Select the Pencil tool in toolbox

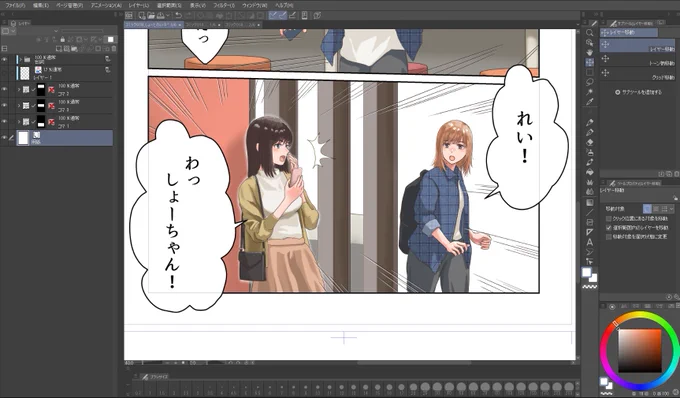(589, 133)
